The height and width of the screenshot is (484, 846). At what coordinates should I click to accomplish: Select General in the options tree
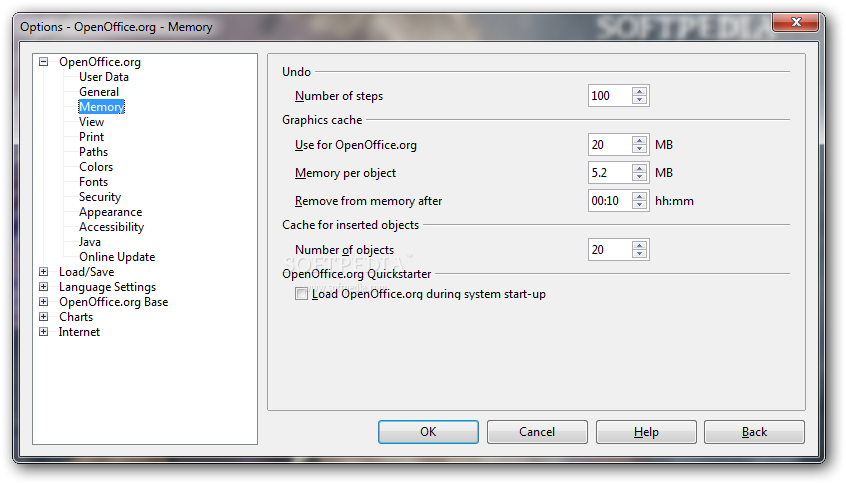(99, 92)
